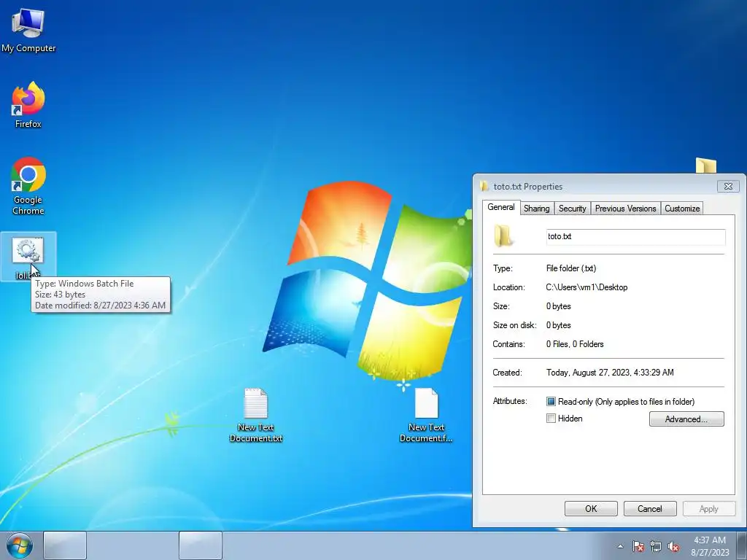The height and width of the screenshot is (560, 747).
Task: Open the taskbar clock showing 4:37 AM
Action: pos(710,546)
